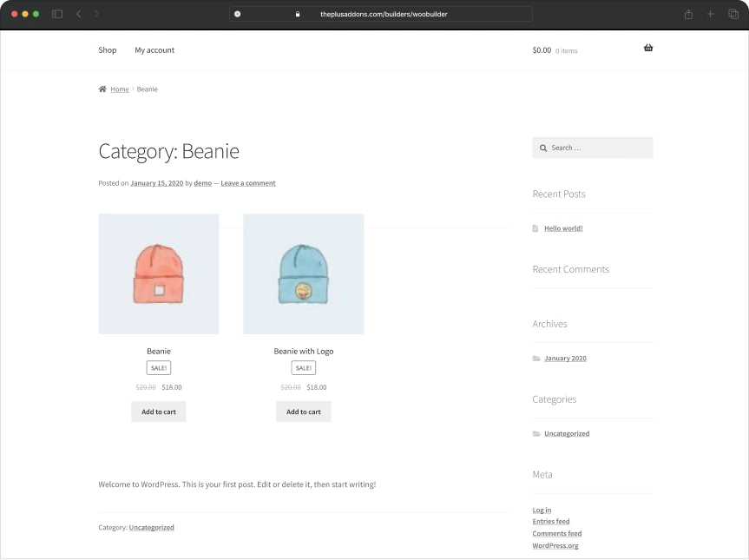Click inside the Search input field
The image size is (749, 560).
(599, 148)
